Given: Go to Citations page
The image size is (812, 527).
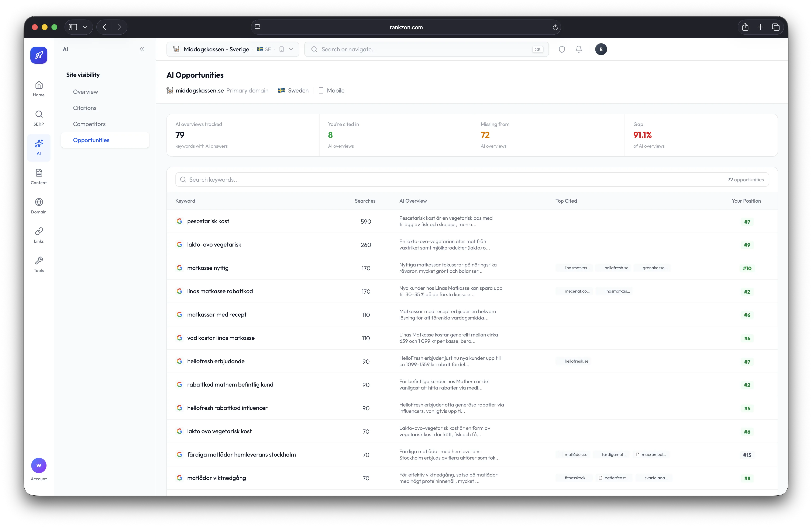Looking at the screenshot, I should pos(85,108).
